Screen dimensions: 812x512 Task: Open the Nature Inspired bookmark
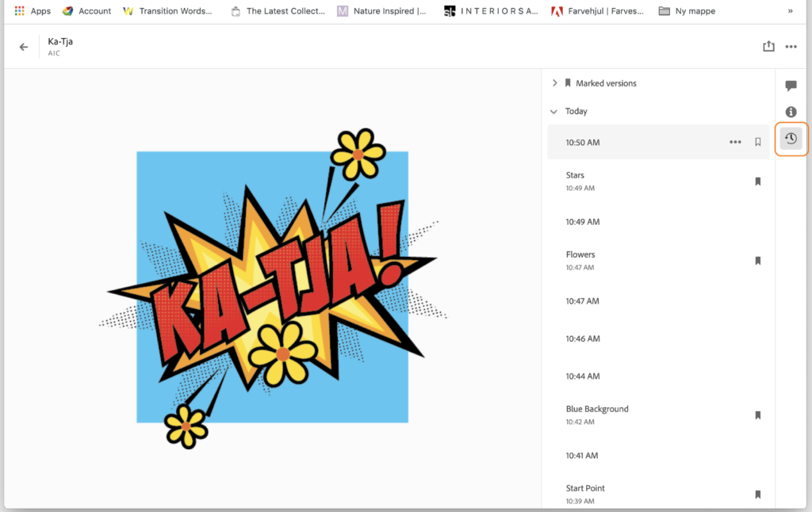(x=381, y=11)
